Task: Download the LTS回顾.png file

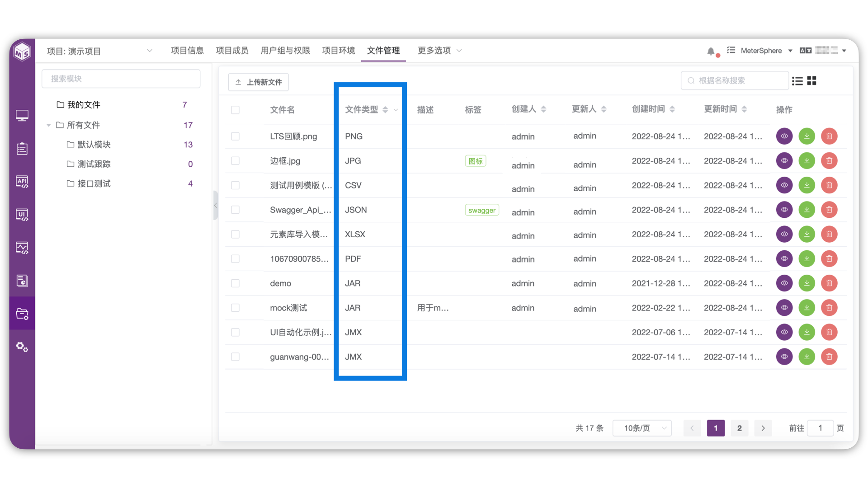Action: tap(807, 136)
